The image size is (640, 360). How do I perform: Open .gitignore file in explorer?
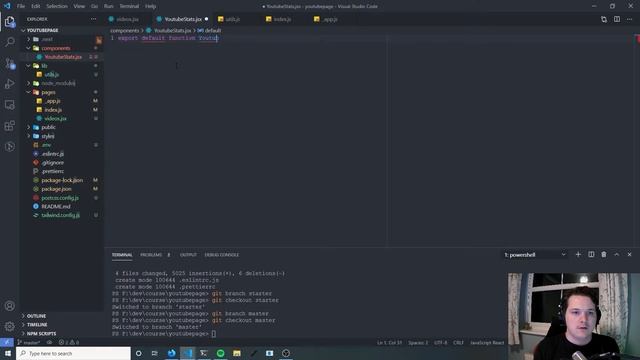point(53,162)
